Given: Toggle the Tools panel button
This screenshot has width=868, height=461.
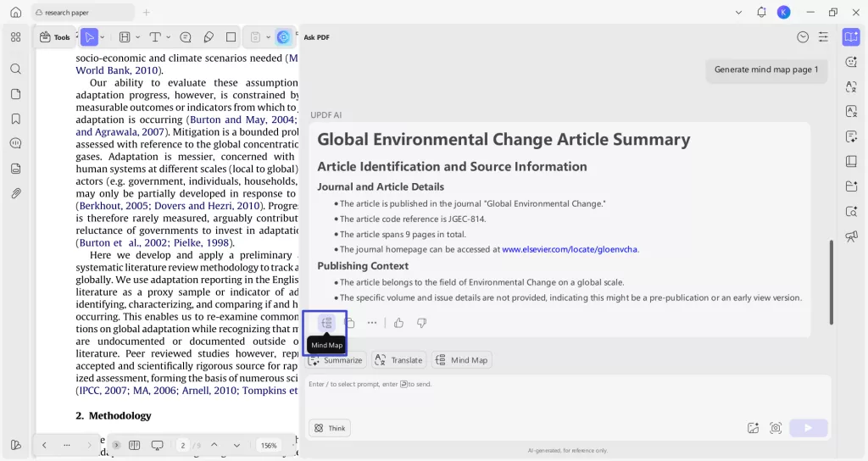Looking at the screenshot, I should (55, 37).
